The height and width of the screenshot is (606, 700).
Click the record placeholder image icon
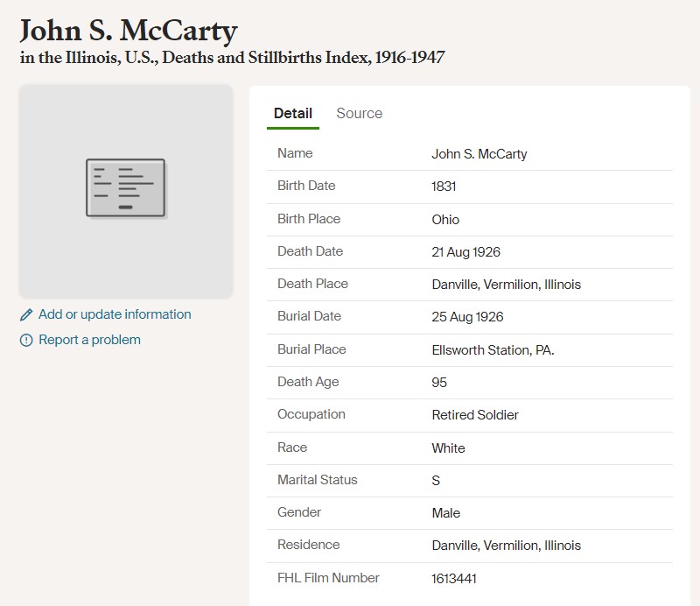[125, 187]
